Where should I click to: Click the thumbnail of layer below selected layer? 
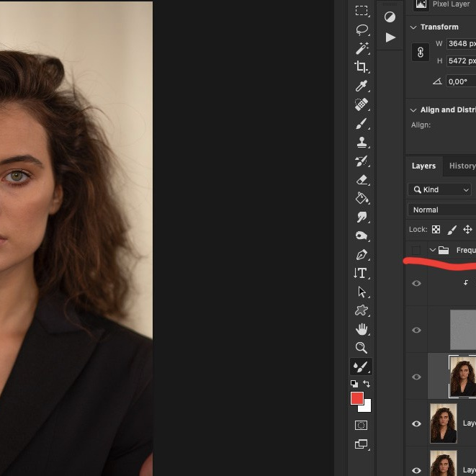[x=444, y=423]
